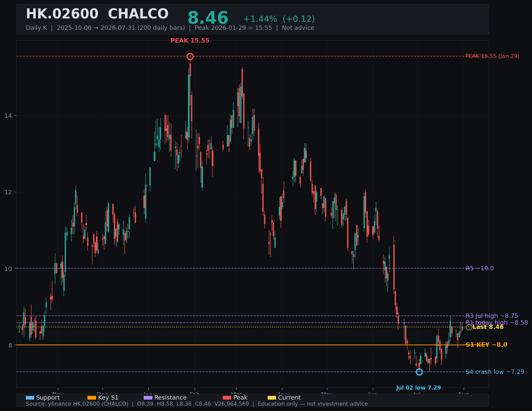Click the 'PEAK 15.55' annotation above the chart
532x411 pixels.
click(x=190, y=41)
